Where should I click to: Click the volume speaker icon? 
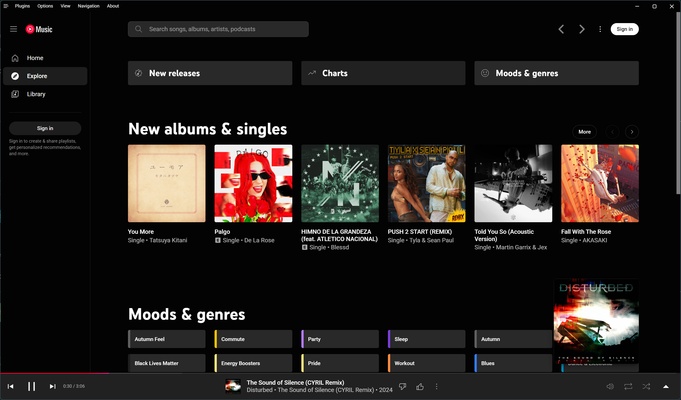[x=610, y=386]
